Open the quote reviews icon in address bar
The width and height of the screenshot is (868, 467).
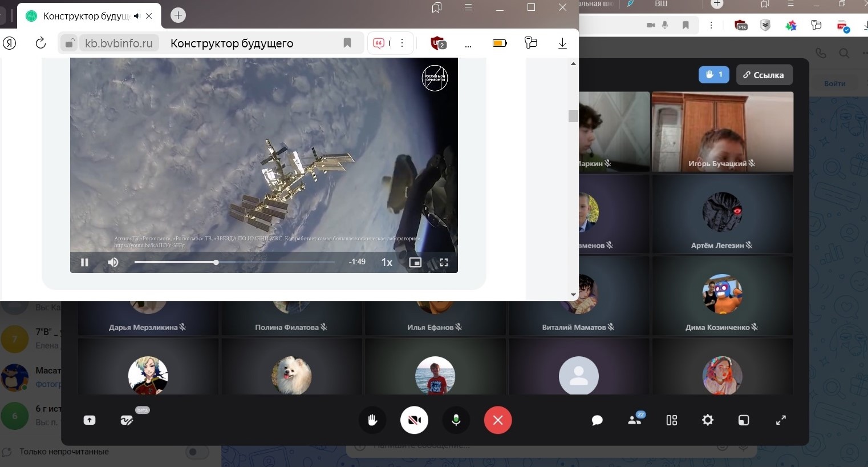click(x=379, y=43)
